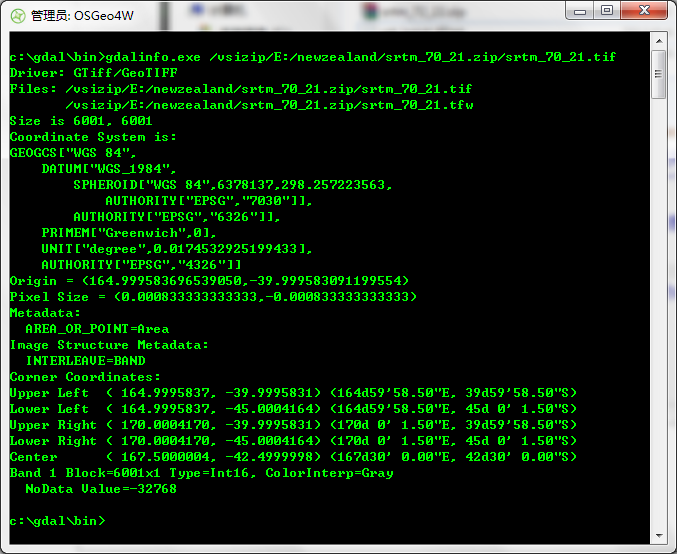Click the 'Metadata:' heading line

click(45, 313)
